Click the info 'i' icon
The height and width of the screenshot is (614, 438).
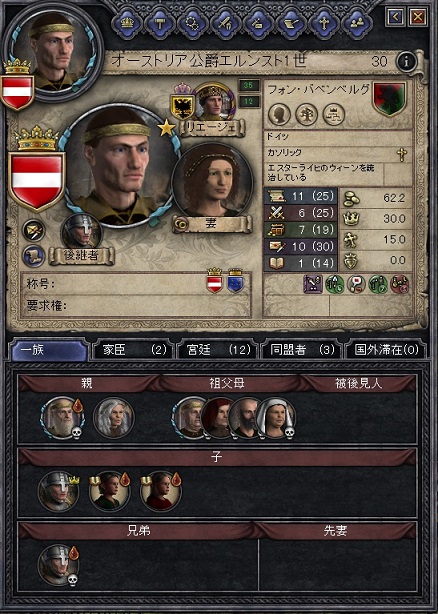[x=406, y=61]
